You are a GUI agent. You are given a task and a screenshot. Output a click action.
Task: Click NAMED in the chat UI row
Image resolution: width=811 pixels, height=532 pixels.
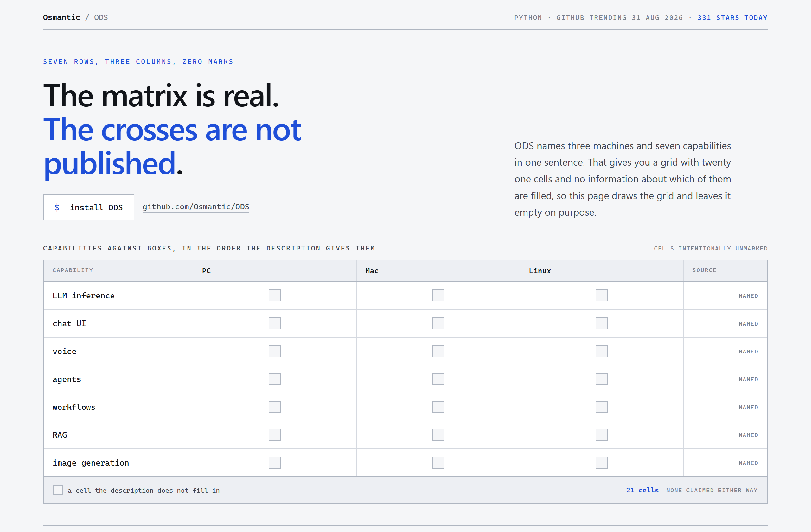[x=748, y=324]
